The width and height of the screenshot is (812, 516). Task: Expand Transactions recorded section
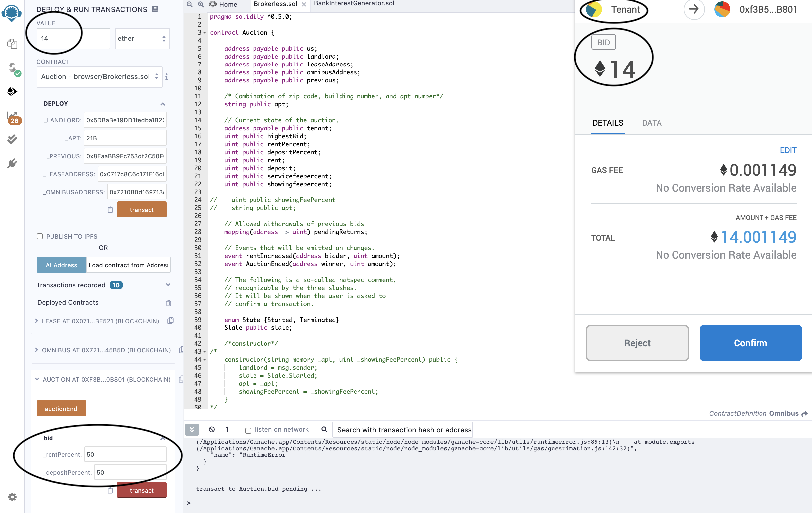[x=168, y=285]
